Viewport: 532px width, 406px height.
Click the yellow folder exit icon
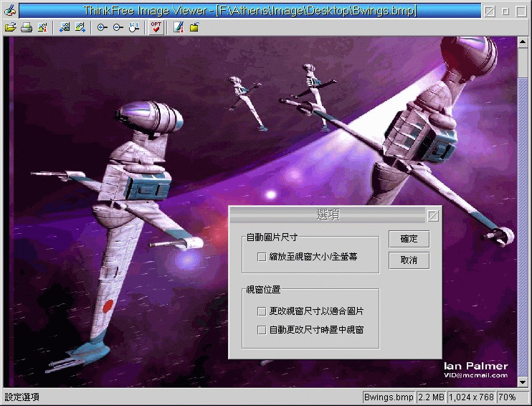pyautogui.click(x=194, y=27)
